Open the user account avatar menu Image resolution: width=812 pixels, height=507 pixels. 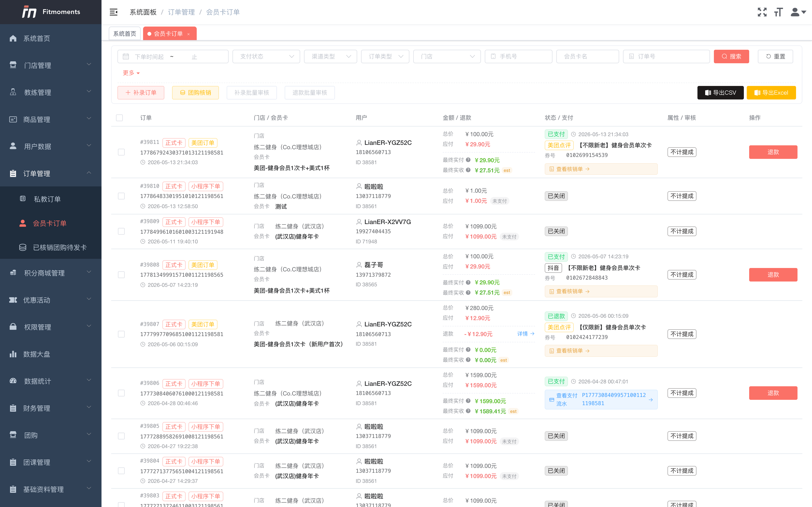(x=798, y=12)
